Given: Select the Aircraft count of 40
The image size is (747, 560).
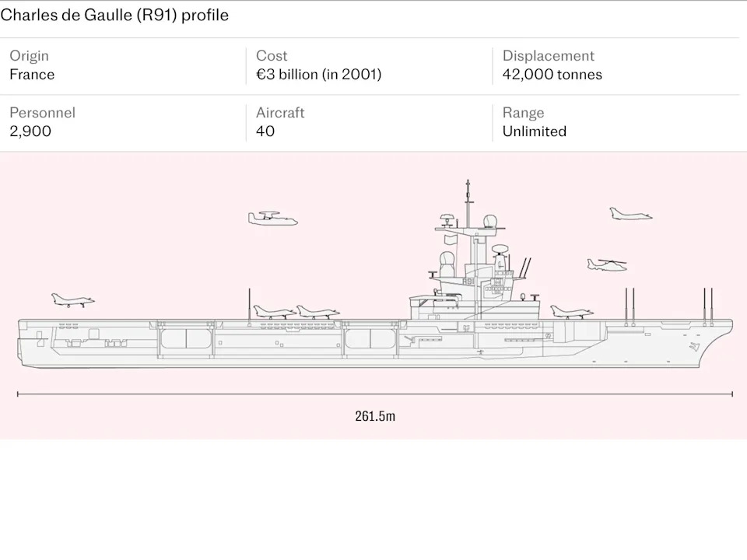Looking at the screenshot, I should click(x=265, y=131).
